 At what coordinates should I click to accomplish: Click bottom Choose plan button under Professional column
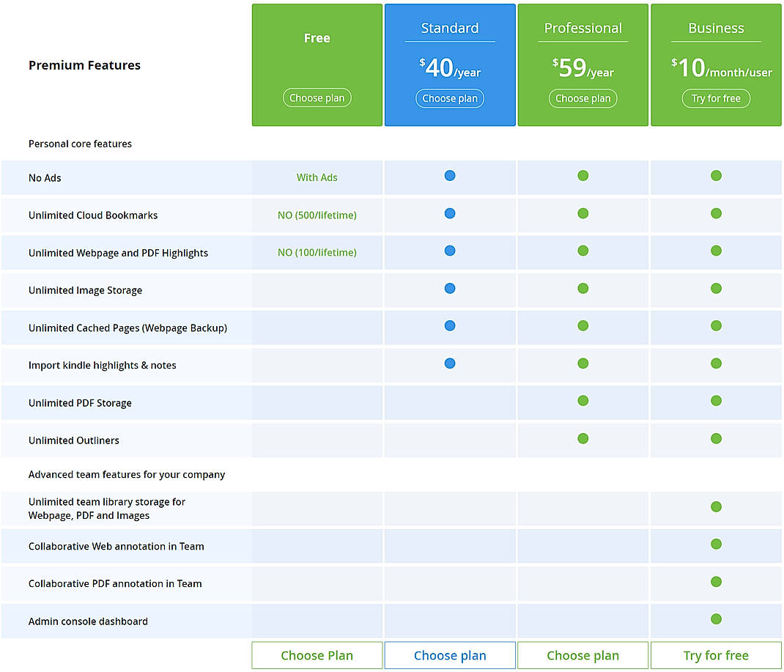click(583, 655)
